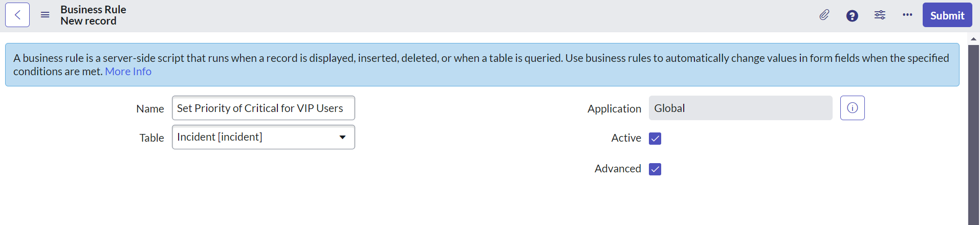Toggle the Advanced checkbox
Viewport: 980px width, 225px height.
[655, 169]
